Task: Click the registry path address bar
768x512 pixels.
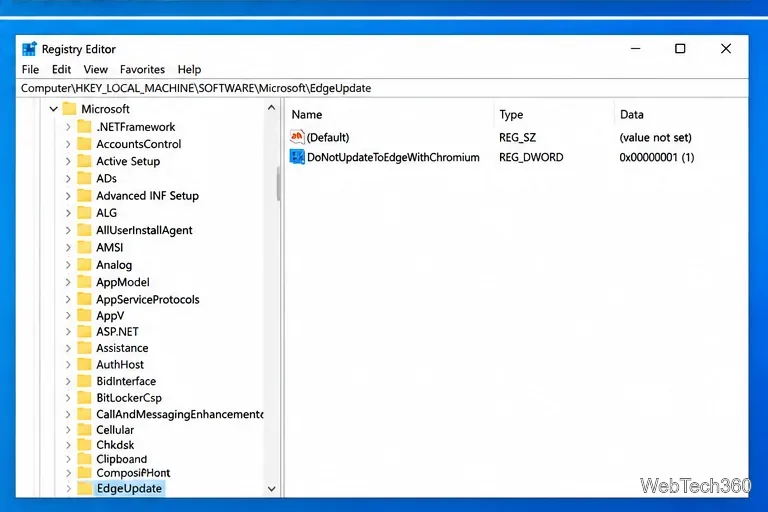Action: 382,88
